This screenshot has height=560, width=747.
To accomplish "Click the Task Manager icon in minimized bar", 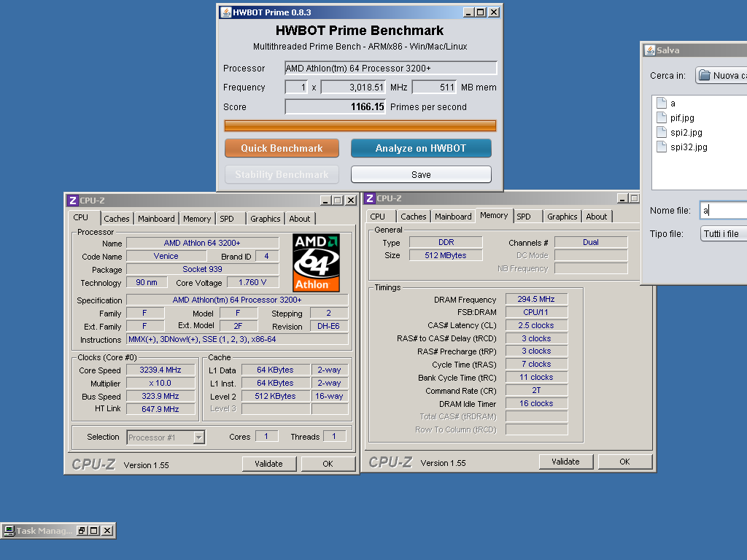I will pos(9,531).
